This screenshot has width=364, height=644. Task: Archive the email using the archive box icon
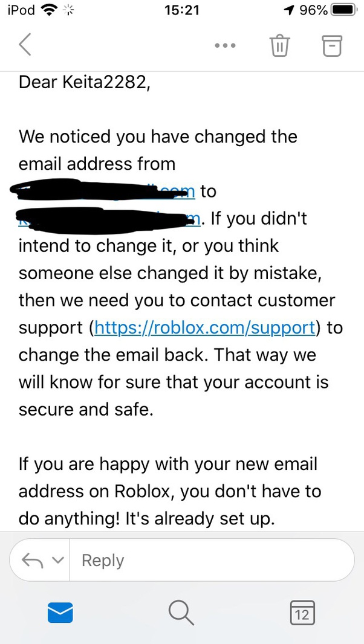(332, 45)
